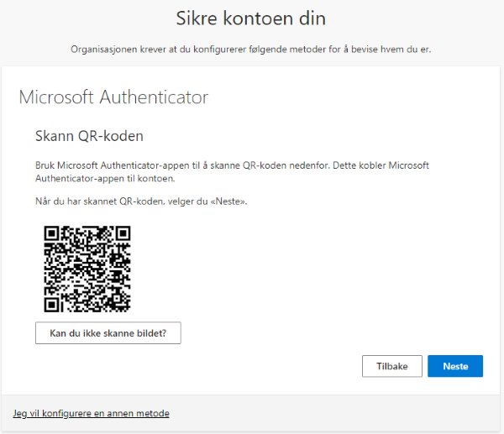
Task: Follow the 'Jeg vil konfigurere en annen metode' link
Action: pos(91,413)
